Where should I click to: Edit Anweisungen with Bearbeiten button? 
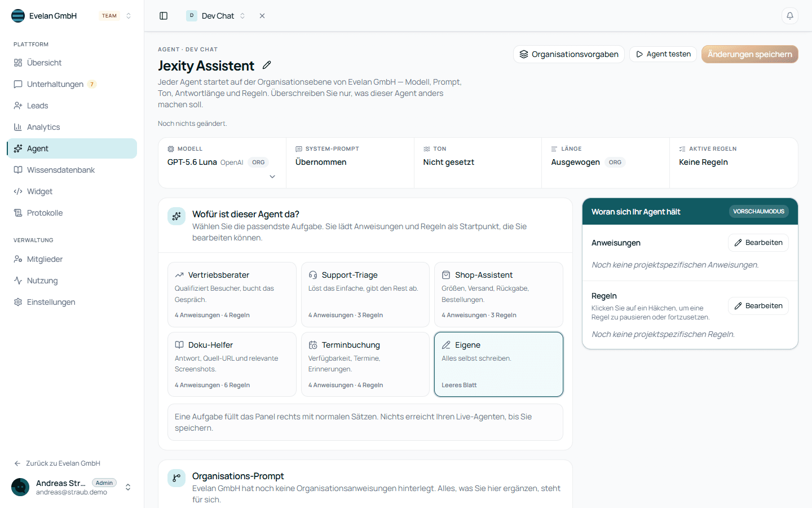[x=758, y=243]
